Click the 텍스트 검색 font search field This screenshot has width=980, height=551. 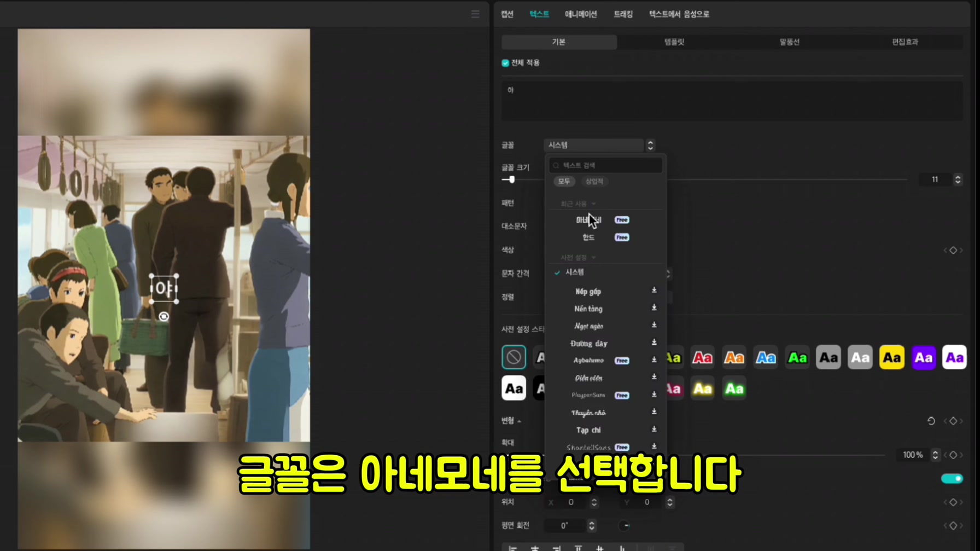click(x=606, y=165)
